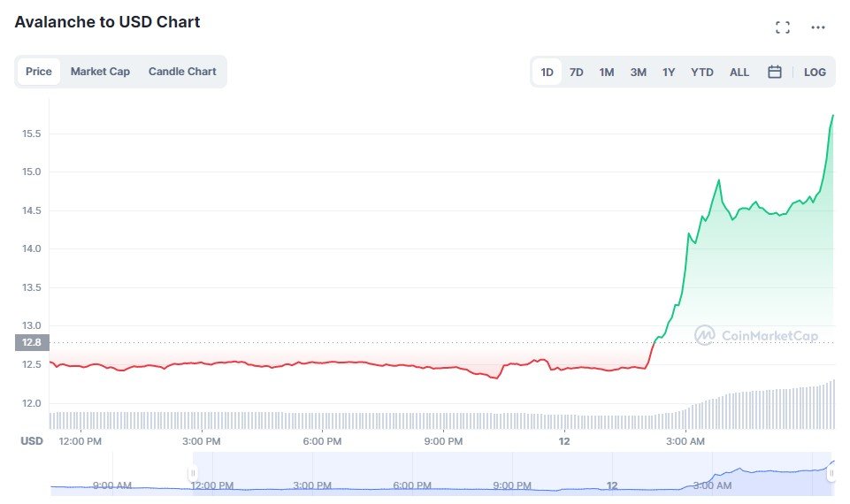This screenshot has height=504, width=850.
Task: Click the USD currency label
Action: coord(32,441)
